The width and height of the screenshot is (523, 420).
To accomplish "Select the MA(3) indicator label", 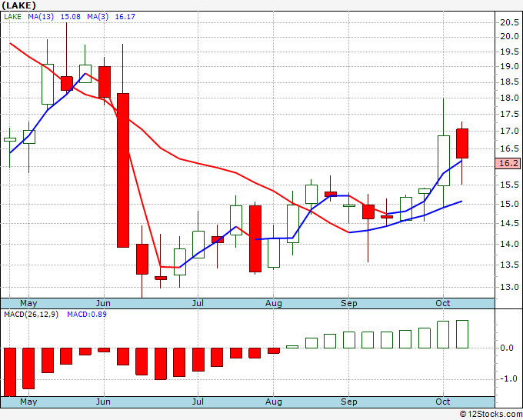I will click(x=98, y=17).
